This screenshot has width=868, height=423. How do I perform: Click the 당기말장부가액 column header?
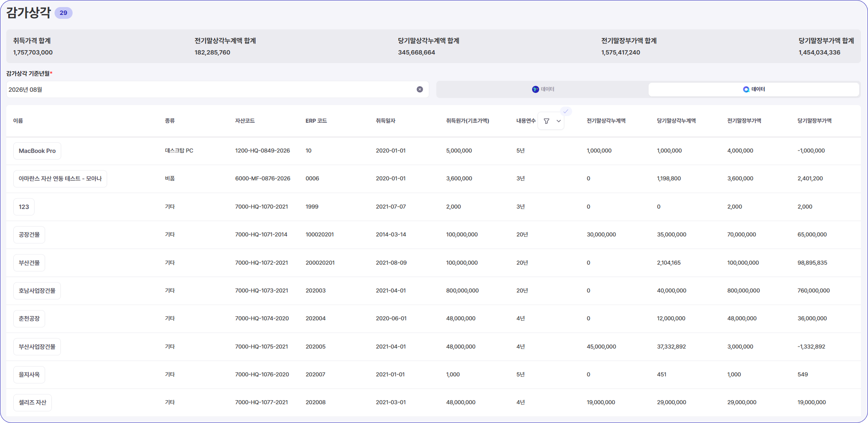[814, 121]
